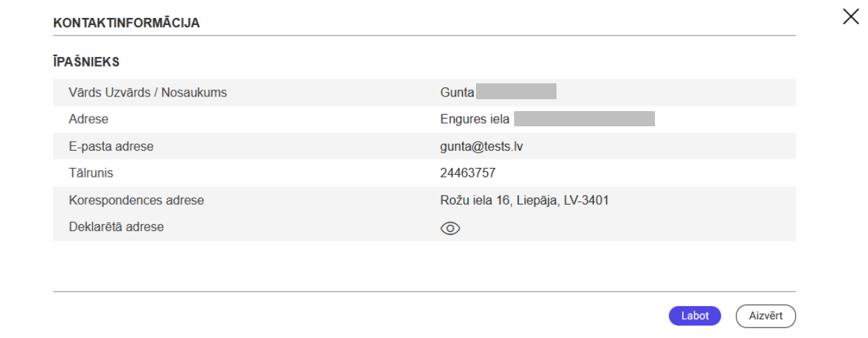Close the dialog with the X icon

point(851,17)
